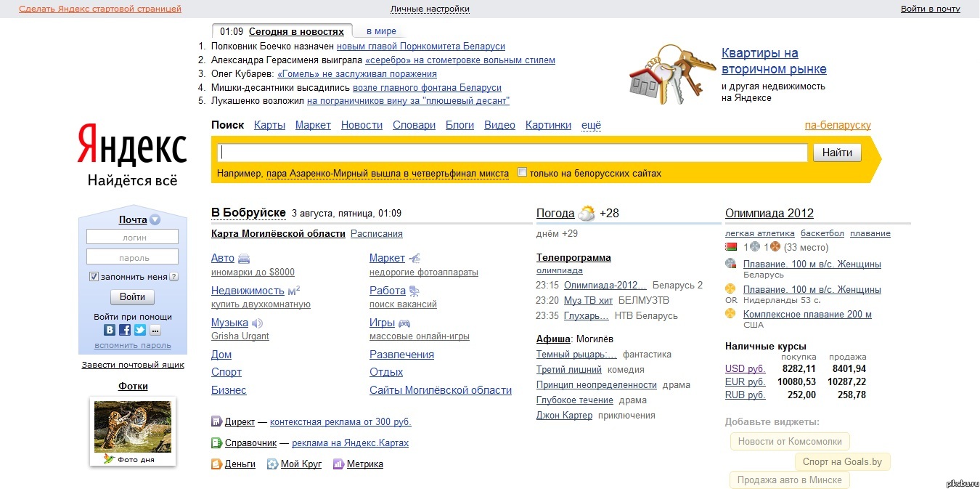
Task: Click the Market icon beside Маркет
Action: coord(415,258)
